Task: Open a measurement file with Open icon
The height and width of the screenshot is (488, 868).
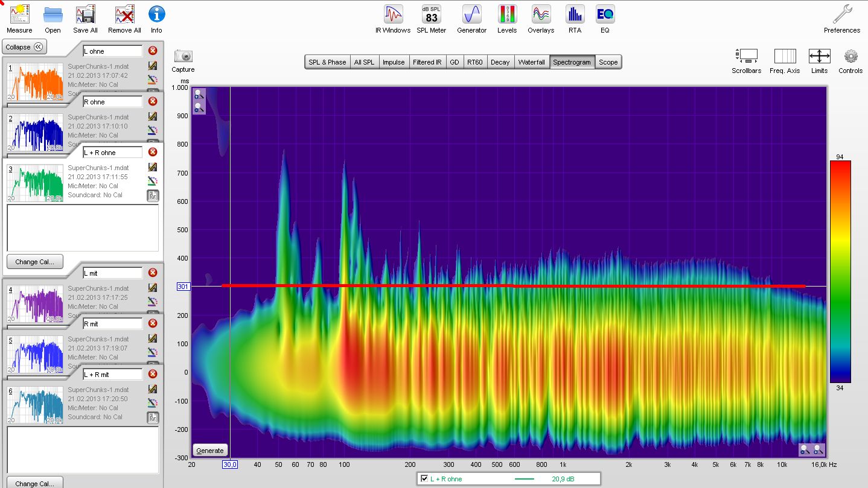Action: point(53,18)
